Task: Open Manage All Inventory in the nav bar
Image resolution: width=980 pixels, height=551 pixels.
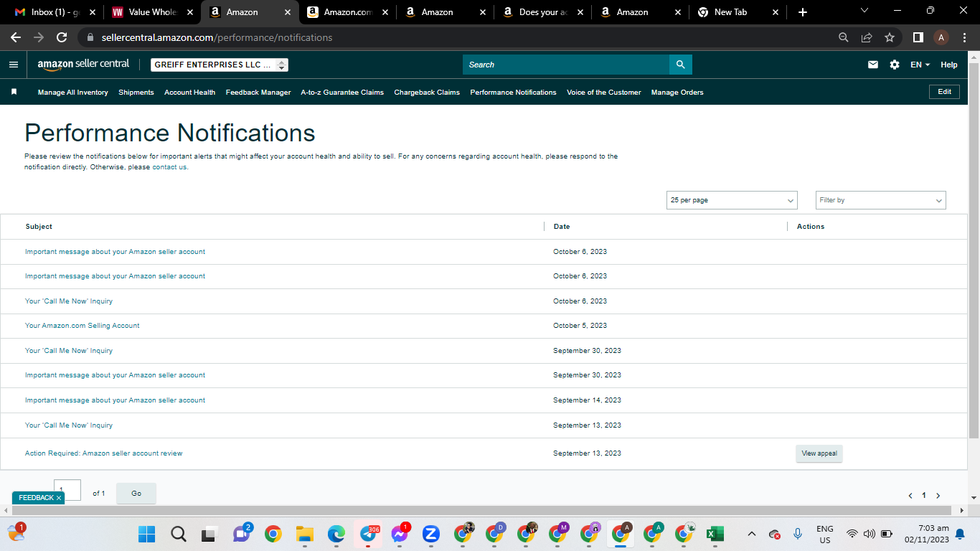Action: 73,92
